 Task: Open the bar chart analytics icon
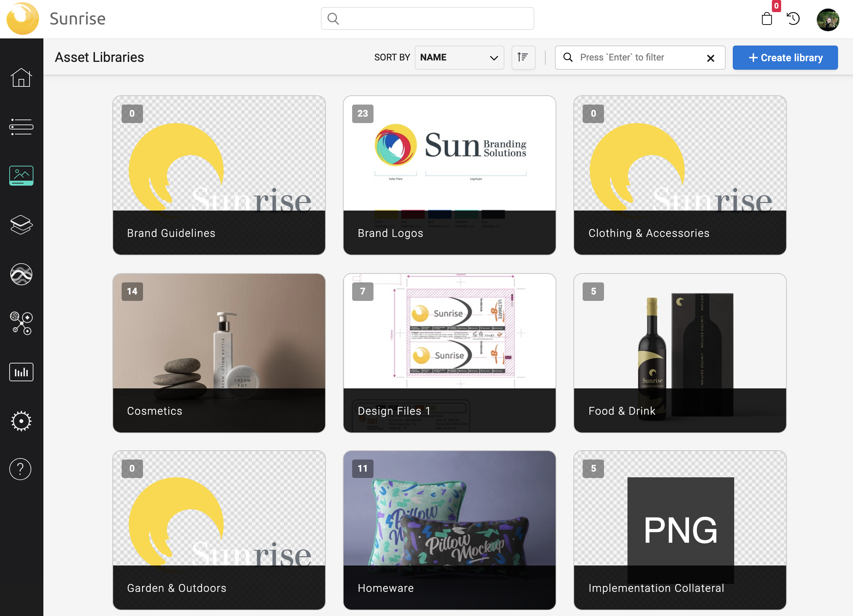coord(21,372)
